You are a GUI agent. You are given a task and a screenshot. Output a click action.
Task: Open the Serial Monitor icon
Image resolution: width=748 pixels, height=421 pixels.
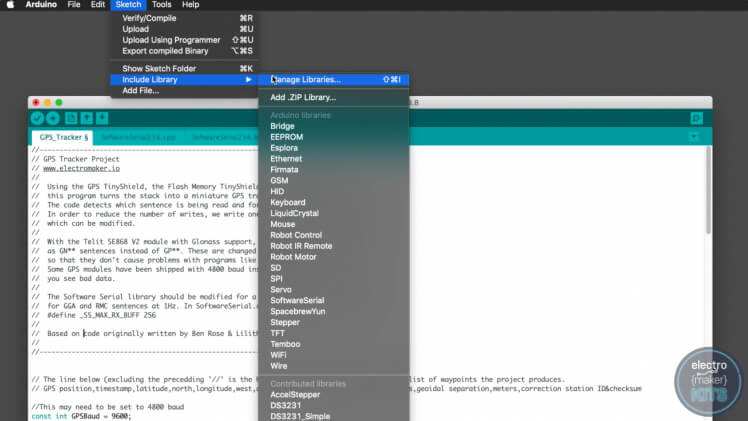696,118
